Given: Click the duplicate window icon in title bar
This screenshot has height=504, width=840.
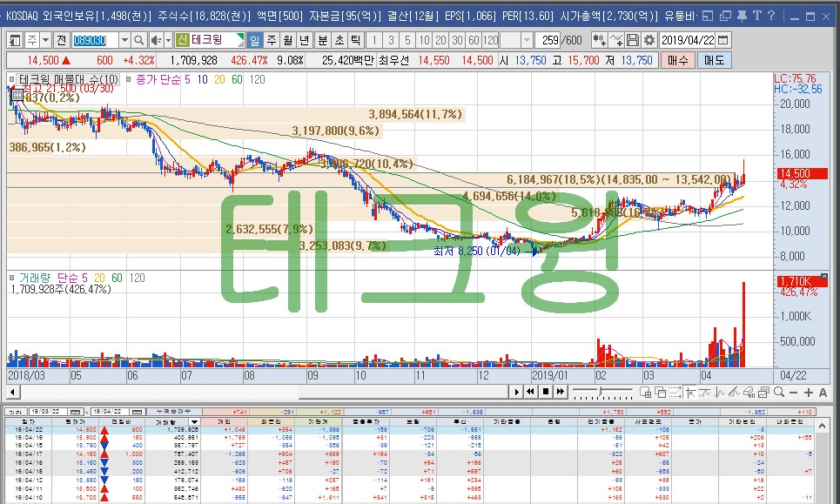Looking at the screenshot, I should click(x=725, y=16).
